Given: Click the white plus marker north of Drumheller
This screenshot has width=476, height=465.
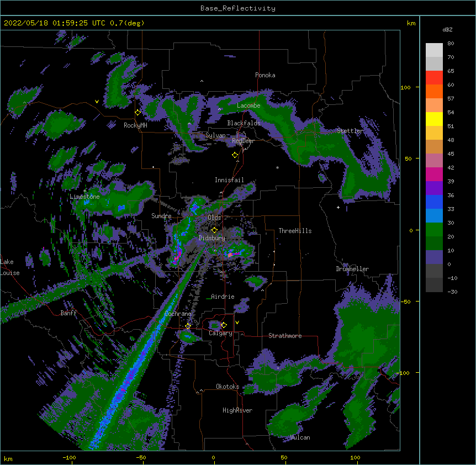Looking at the screenshot, I should pyautogui.click(x=338, y=207).
